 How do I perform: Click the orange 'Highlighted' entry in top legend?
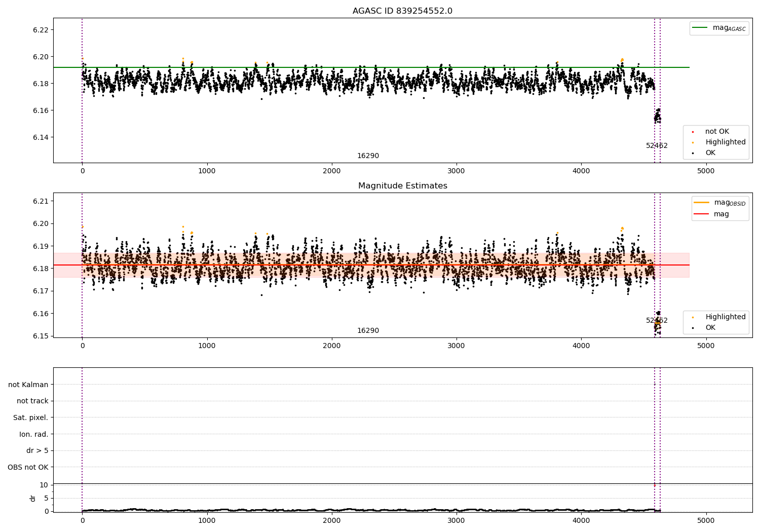pos(726,142)
